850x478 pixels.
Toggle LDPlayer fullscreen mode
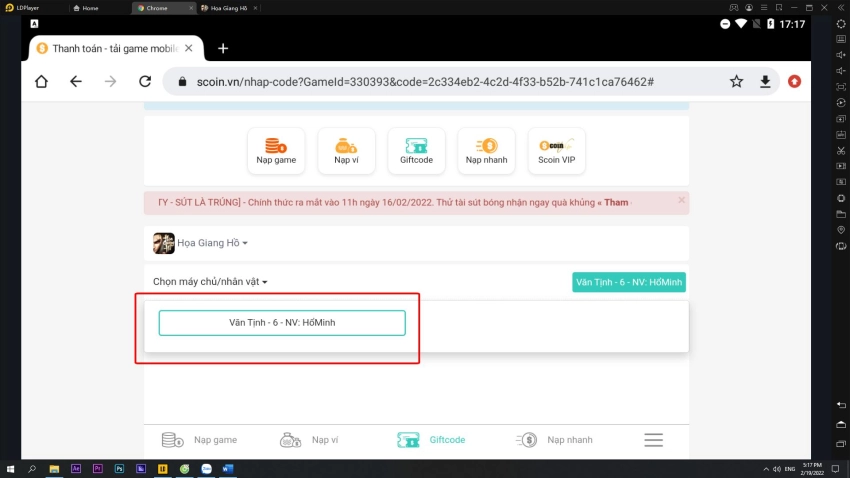pyautogui.click(x=841, y=87)
